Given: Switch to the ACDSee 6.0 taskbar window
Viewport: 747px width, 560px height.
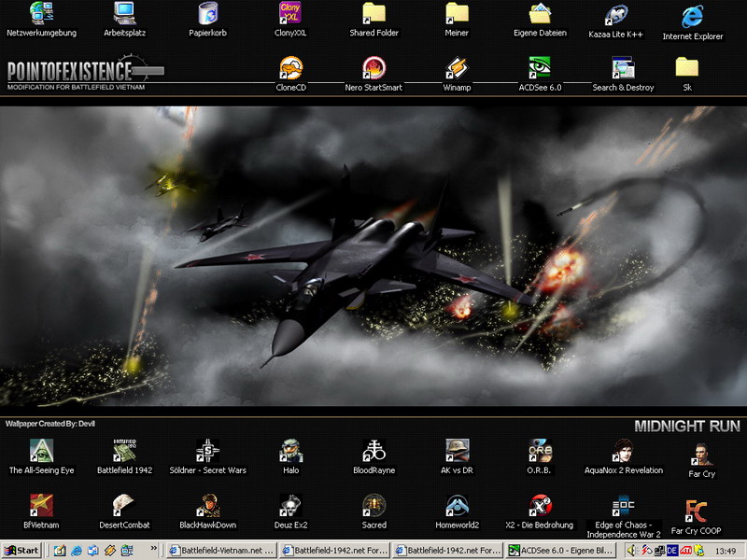Looking at the screenshot, I should click(561, 551).
